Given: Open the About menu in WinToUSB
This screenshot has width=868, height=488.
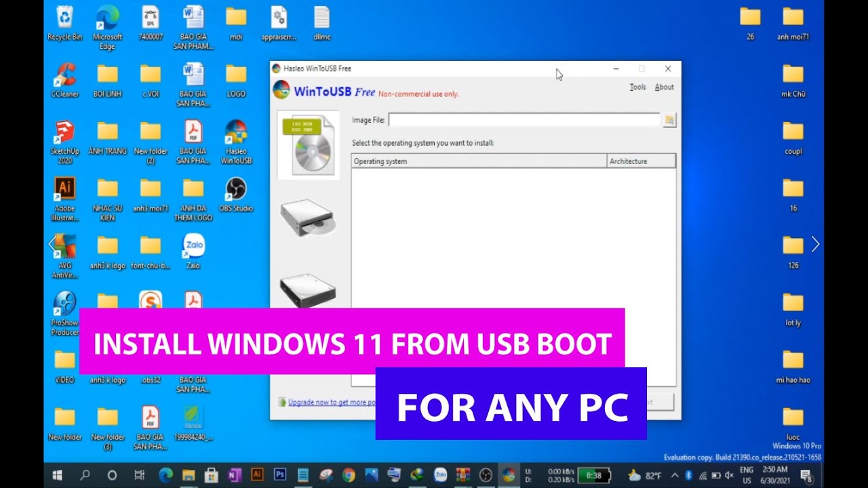Looking at the screenshot, I should pos(665,87).
